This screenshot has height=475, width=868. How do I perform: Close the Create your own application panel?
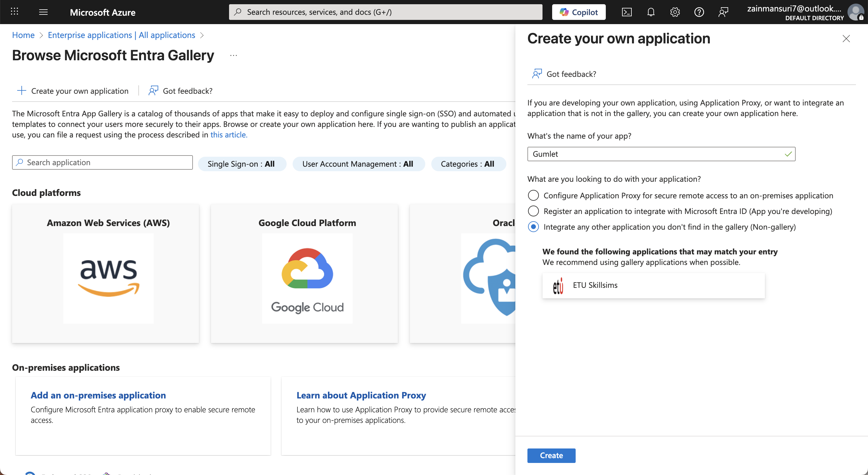[x=846, y=39]
